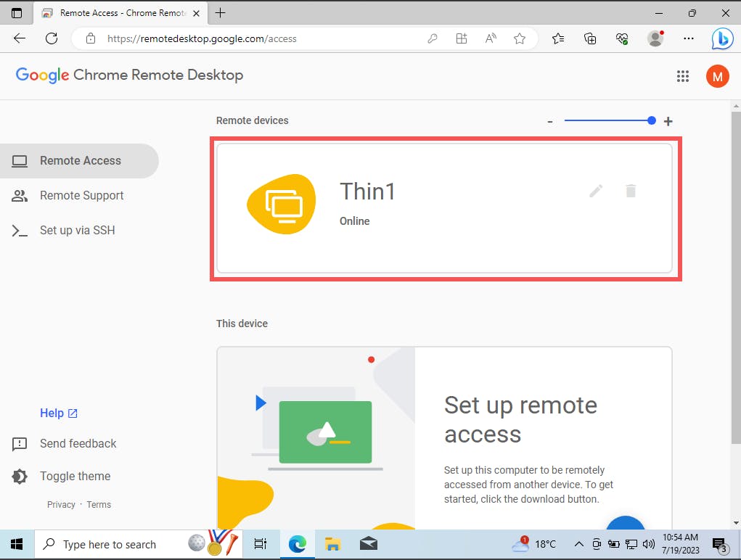The image size is (741, 560).
Task: Open tab actions menu icon
Action: 17,13
